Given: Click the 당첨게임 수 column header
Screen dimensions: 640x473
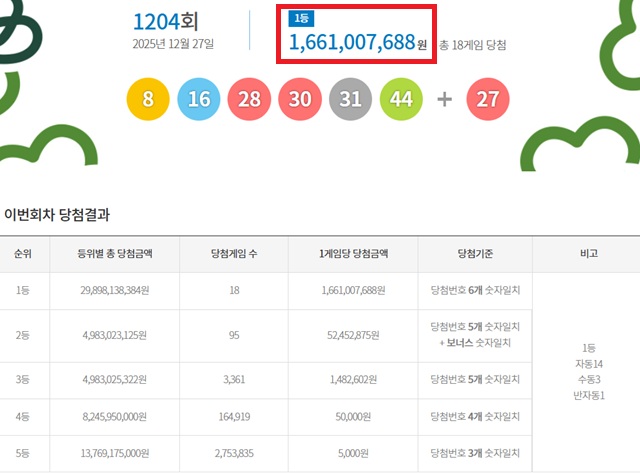Looking at the screenshot, I should coord(234,254).
